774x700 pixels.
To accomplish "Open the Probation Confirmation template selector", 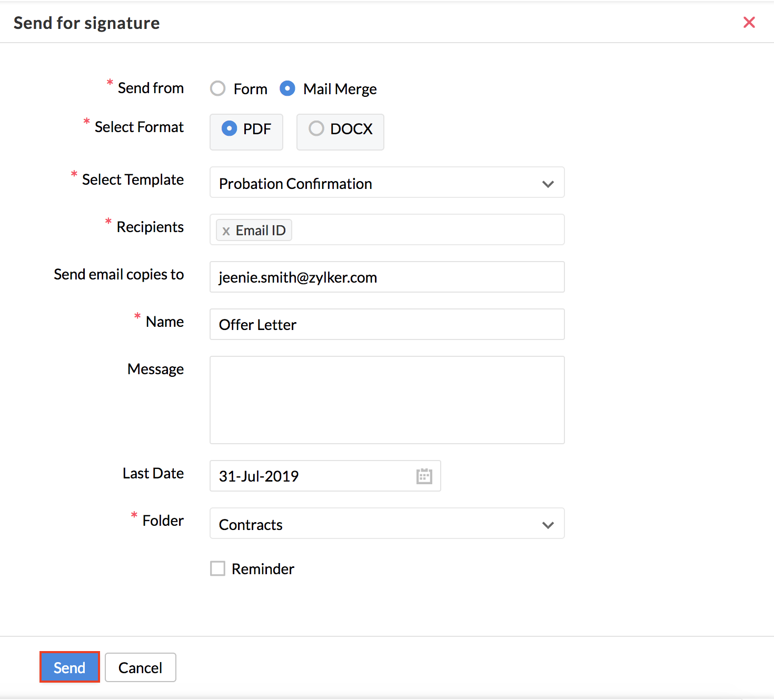I will pyautogui.click(x=387, y=183).
